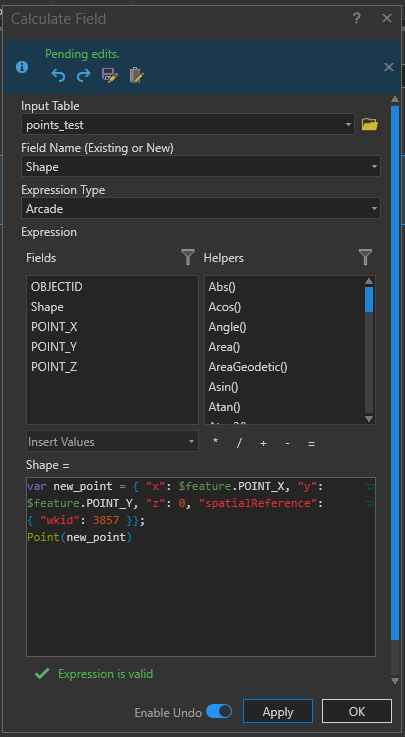Apply the field calculation

pyautogui.click(x=278, y=711)
